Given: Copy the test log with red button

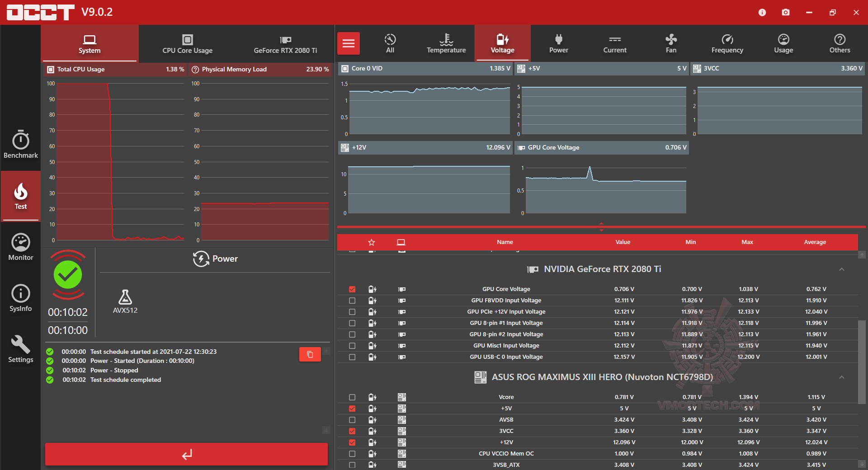Looking at the screenshot, I should click(x=310, y=354).
